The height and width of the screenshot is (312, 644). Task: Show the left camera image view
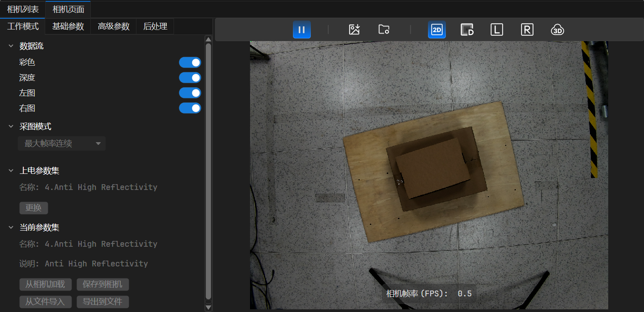pyautogui.click(x=497, y=30)
